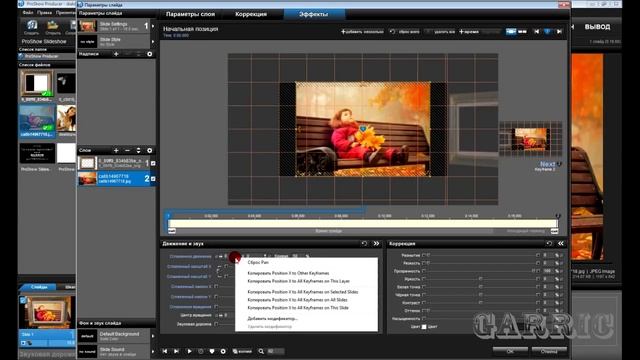This screenshot has width=640, height=360.
Task: Toggle Сглаживание вращения checkbox
Action: 216,307
